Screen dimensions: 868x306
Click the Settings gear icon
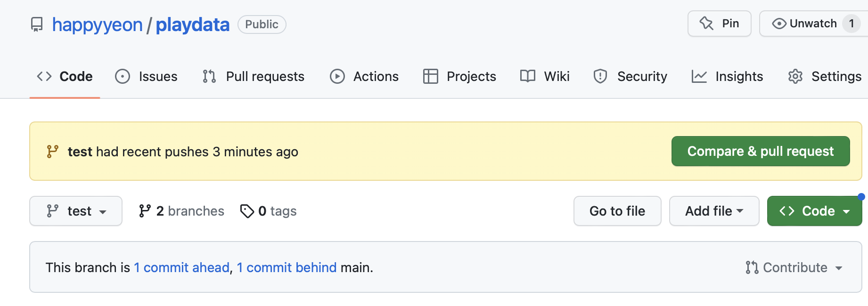tap(795, 76)
